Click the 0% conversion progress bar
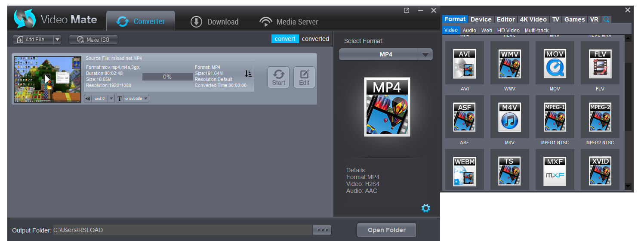The height and width of the screenshot is (248, 644). [167, 77]
